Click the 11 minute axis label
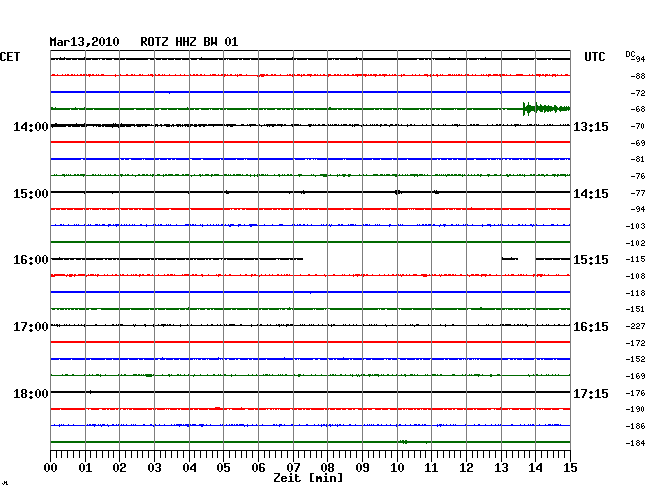This screenshot has width=650, height=494. pos(431,468)
